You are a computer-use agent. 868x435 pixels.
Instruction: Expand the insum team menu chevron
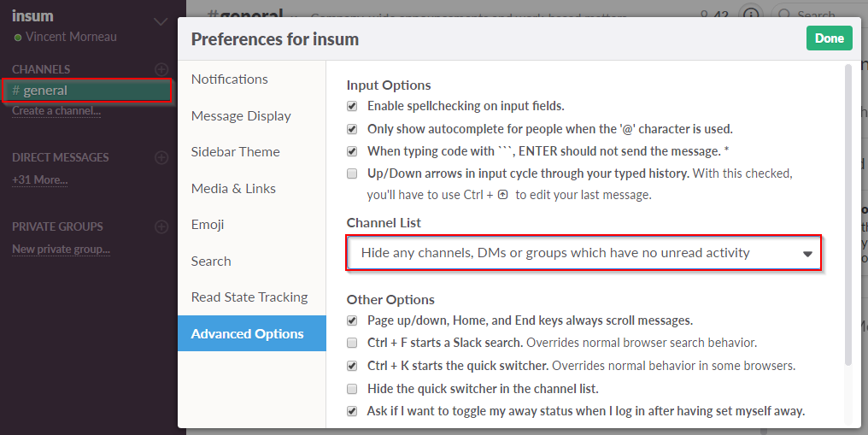tap(161, 21)
